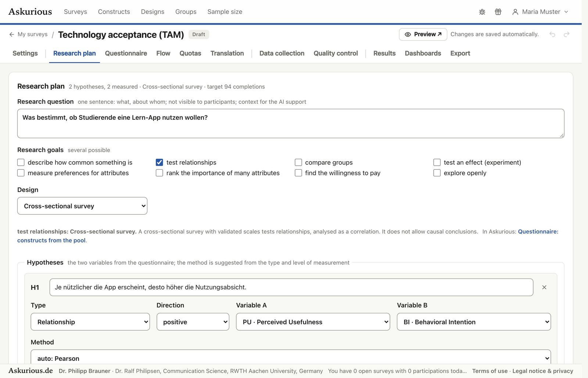Open Variable B dropdown
588x378 pixels.
[474, 322]
